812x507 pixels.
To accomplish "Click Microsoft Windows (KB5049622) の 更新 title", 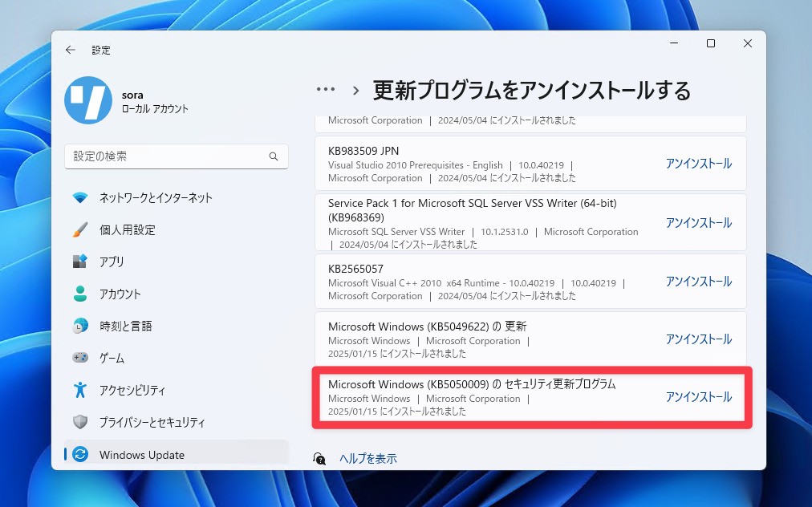I will pyautogui.click(x=427, y=327).
